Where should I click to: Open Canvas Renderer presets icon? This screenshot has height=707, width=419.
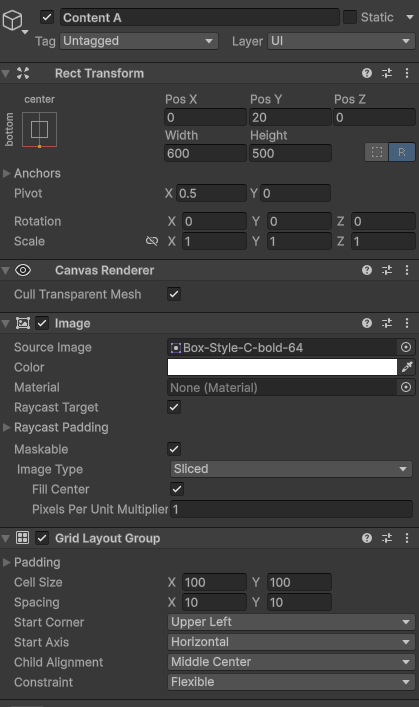(387, 270)
